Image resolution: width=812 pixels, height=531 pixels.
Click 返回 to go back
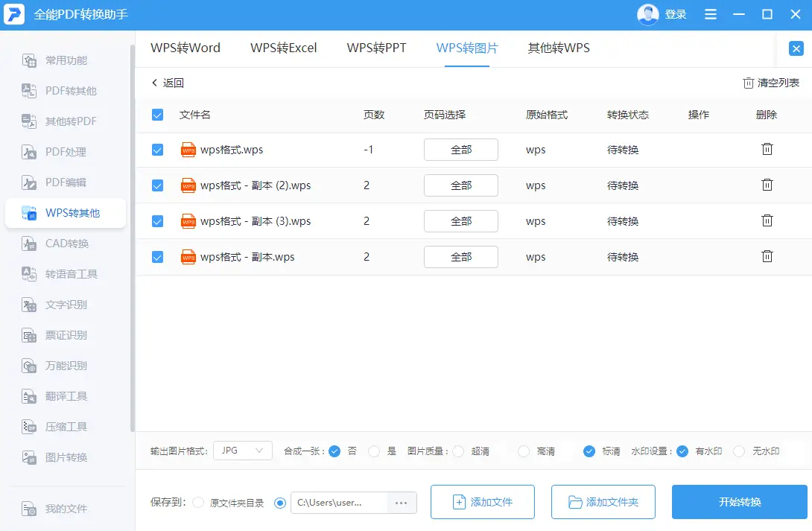tap(168, 83)
